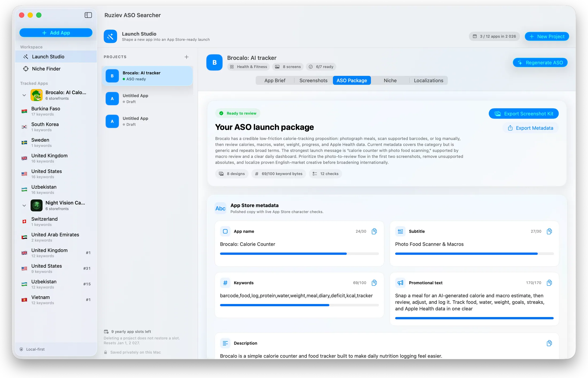The image size is (588, 378).
Task: Click the South Korea flag icon
Action: 24,127
